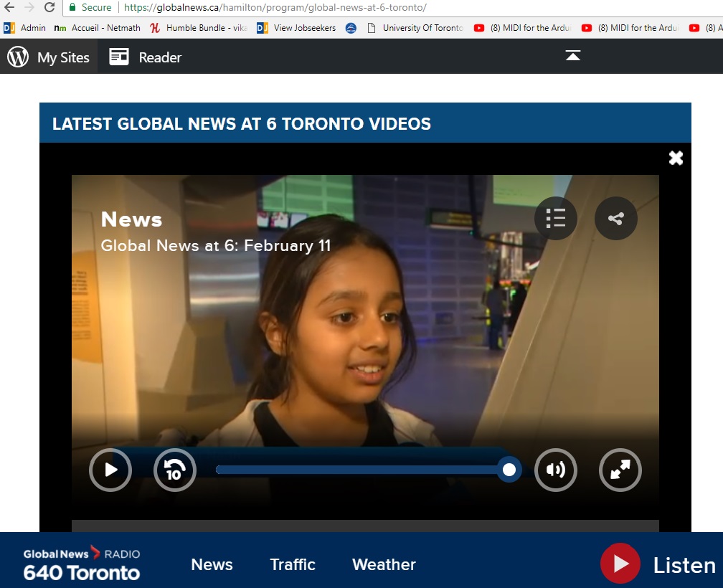Click the share video icon
Screen dimensions: 723x588
616,218
